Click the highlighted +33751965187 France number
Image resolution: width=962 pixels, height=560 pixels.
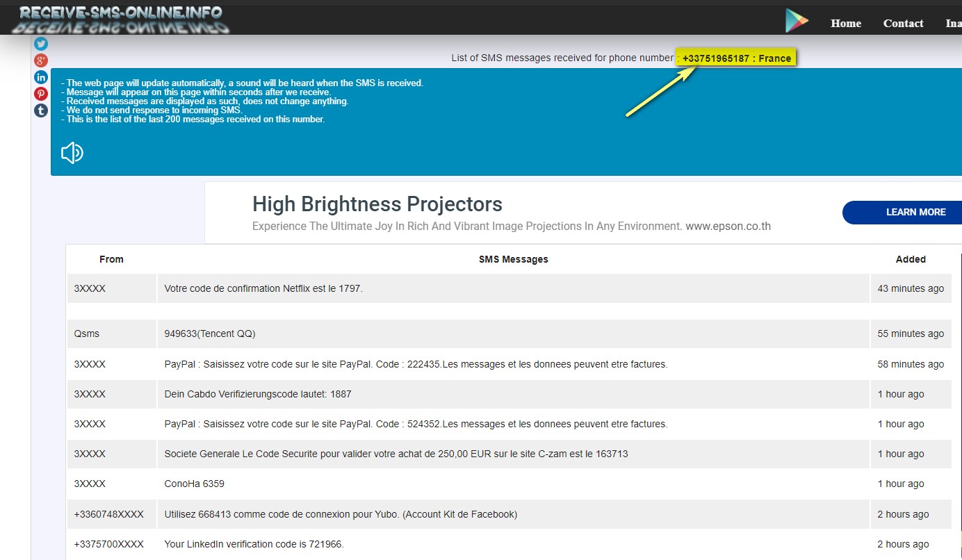point(736,58)
